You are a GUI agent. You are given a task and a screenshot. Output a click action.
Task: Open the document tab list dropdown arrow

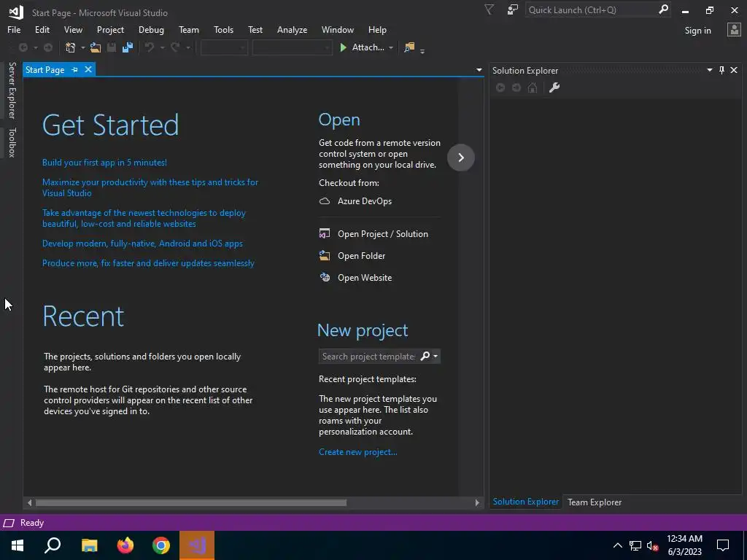[x=479, y=71]
